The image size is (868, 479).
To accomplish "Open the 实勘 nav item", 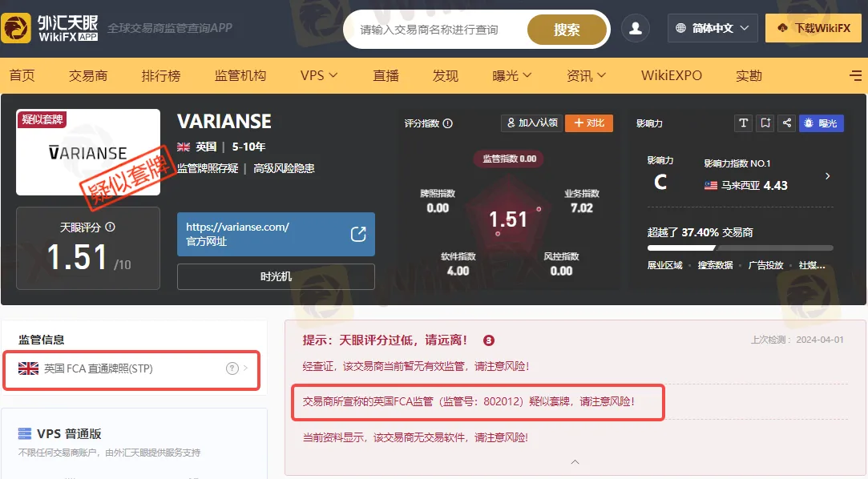I will click(x=749, y=75).
